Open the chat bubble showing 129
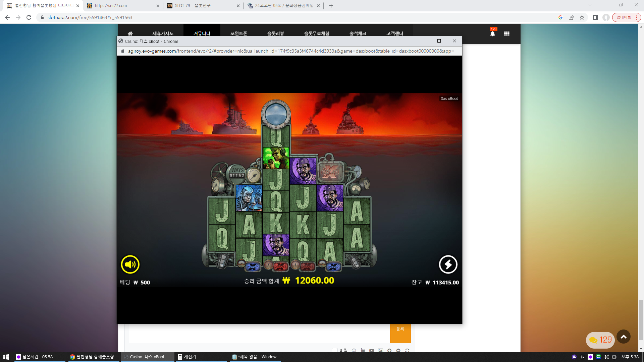Image resolution: width=644 pixels, height=362 pixels. [600, 340]
